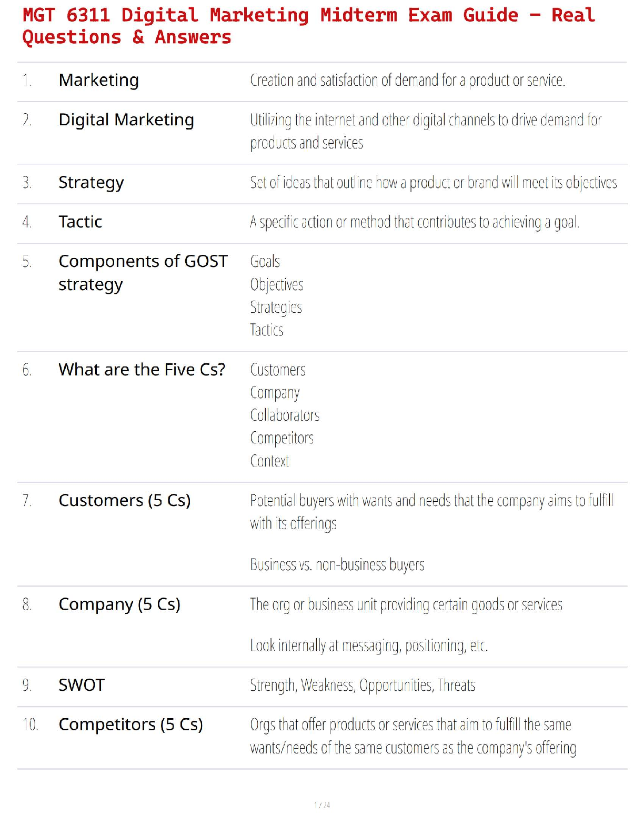
Task: Click the "Tactic" term in row 4
Action: point(80,222)
